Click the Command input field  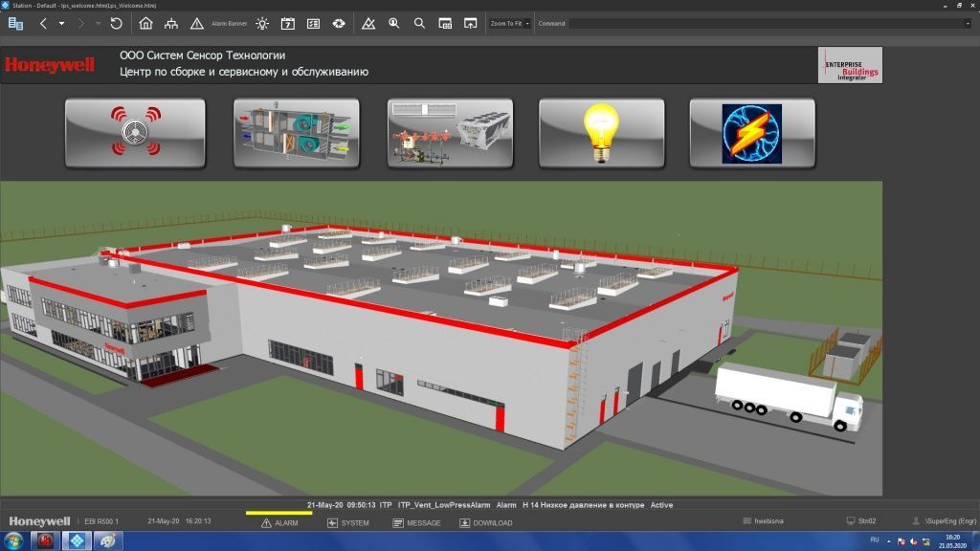pyautogui.click(x=766, y=23)
